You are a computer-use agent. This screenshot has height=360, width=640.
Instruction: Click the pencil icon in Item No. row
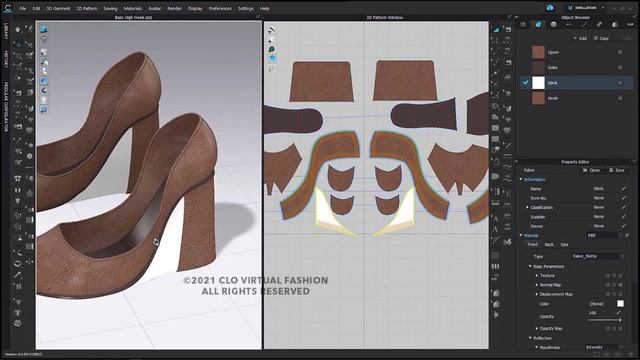624,198
